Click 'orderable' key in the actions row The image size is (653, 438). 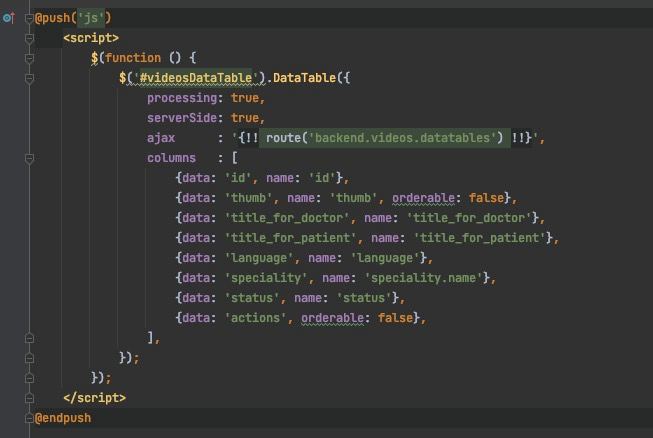332,318
